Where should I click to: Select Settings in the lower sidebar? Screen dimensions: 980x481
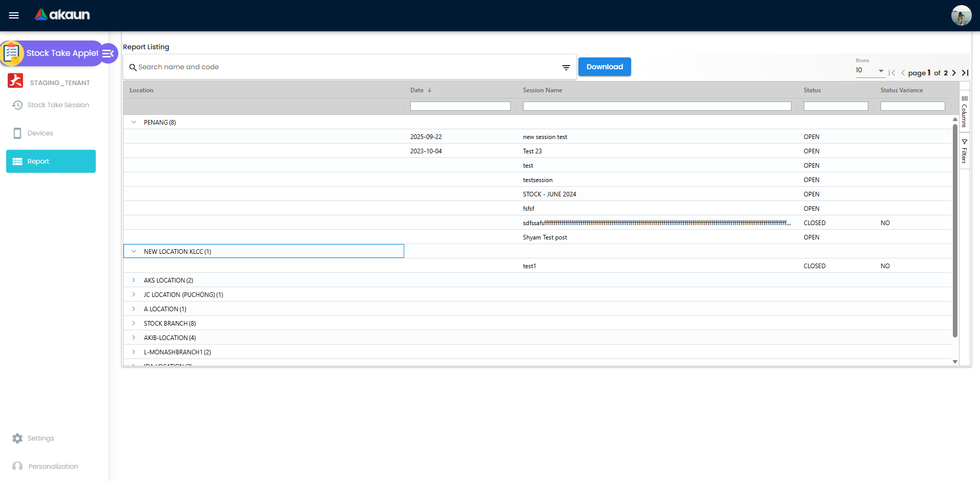click(x=18, y=438)
